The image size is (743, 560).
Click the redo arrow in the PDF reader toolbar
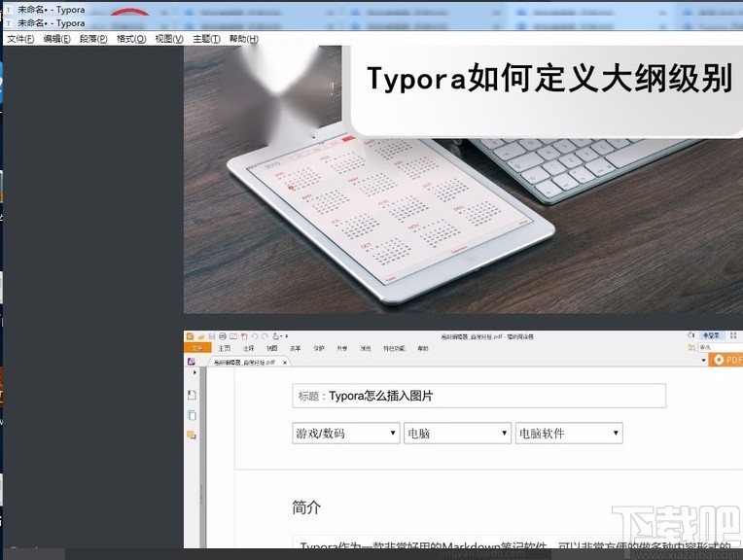click(265, 336)
